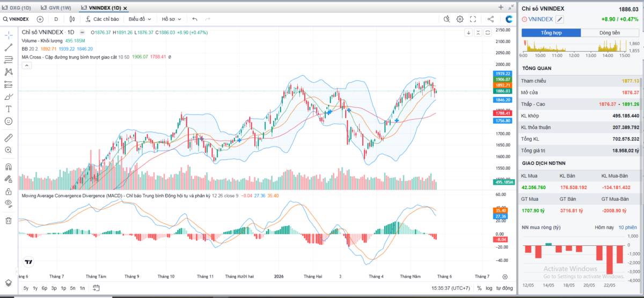The width and height of the screenshot is (644, 298).
Task: Click the compare or add symbol plus icon
Action: point(40,19)
